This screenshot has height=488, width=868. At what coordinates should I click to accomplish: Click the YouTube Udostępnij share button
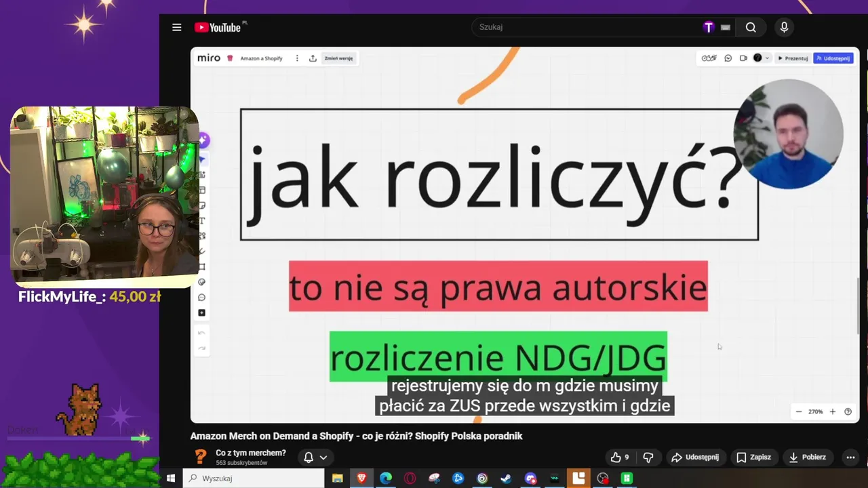695,457
